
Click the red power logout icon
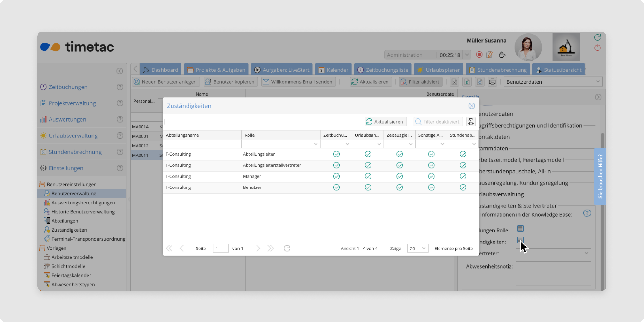click(597, 48)
